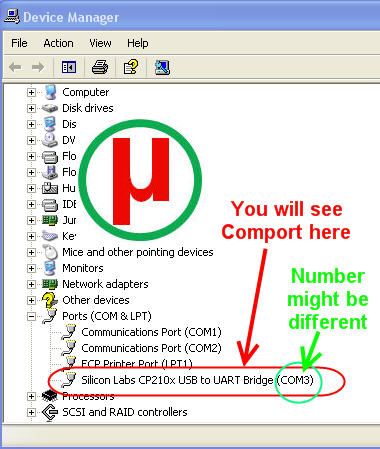Image resolution: width=380 pixels, height=449 pixels.
Task: Click the Print toolbar icon
Action: pyautogui.click(x=100, y=67)
